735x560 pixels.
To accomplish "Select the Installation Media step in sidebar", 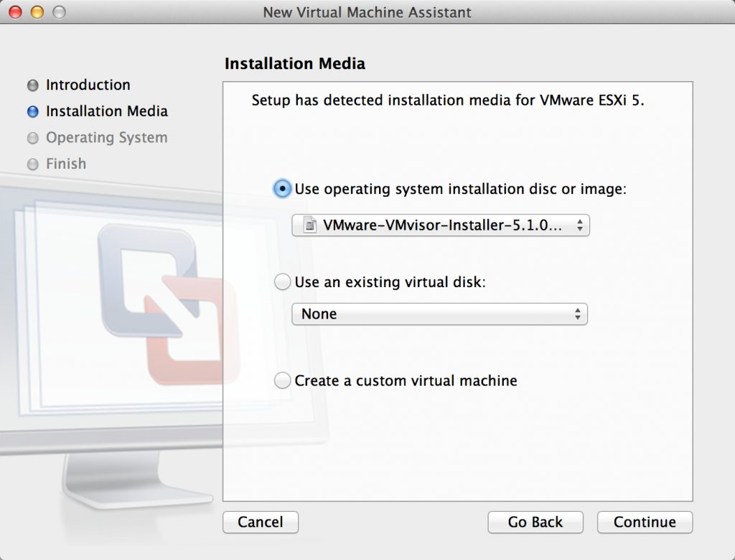I will point(107,111).
